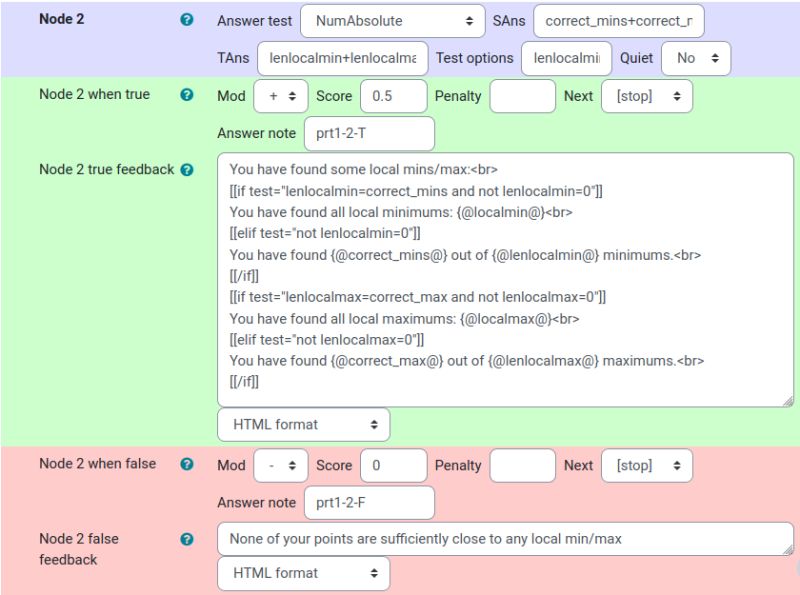The image size is (800, 595).
Task: Click Penalty field in Node 2 when true
Action: pos(522,96)
